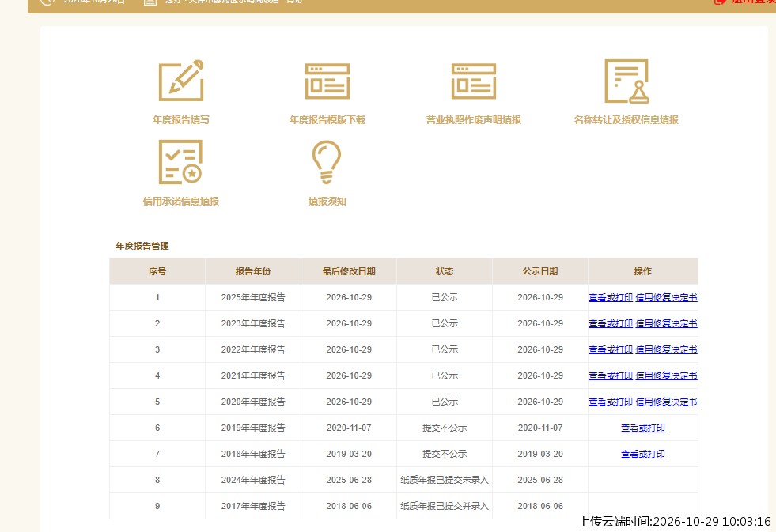The image size is (776, 532).
Task: Click the 报告年份 column header
Action: click(253, 271)
